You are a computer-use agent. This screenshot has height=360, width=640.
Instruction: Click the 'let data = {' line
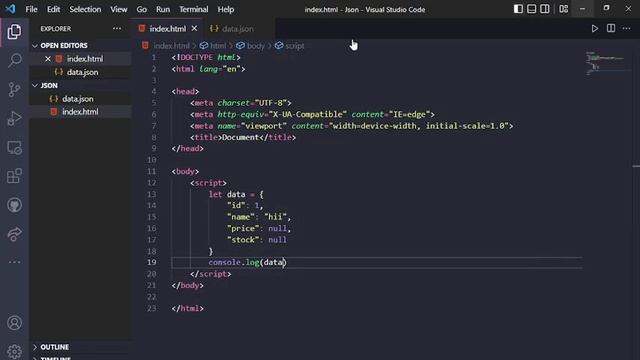coord(236,194)
